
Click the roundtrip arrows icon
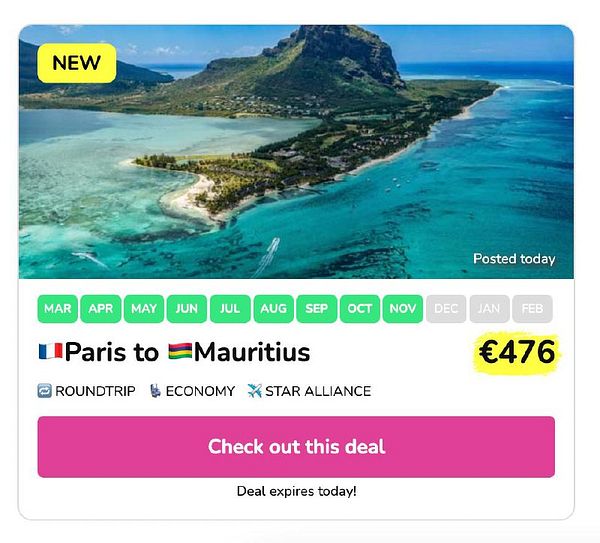click(x=44, y=391)
